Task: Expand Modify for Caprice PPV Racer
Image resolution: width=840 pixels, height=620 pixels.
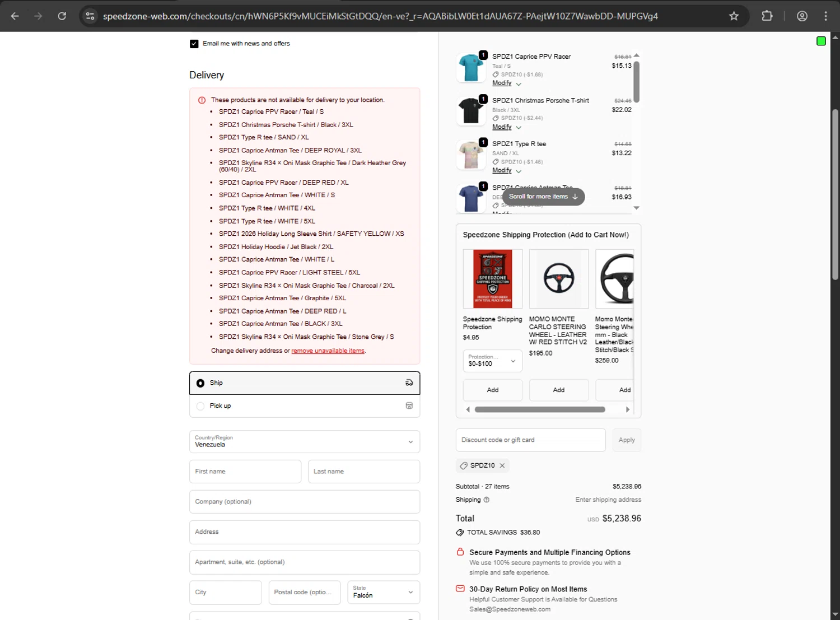Action: (506, 83)
